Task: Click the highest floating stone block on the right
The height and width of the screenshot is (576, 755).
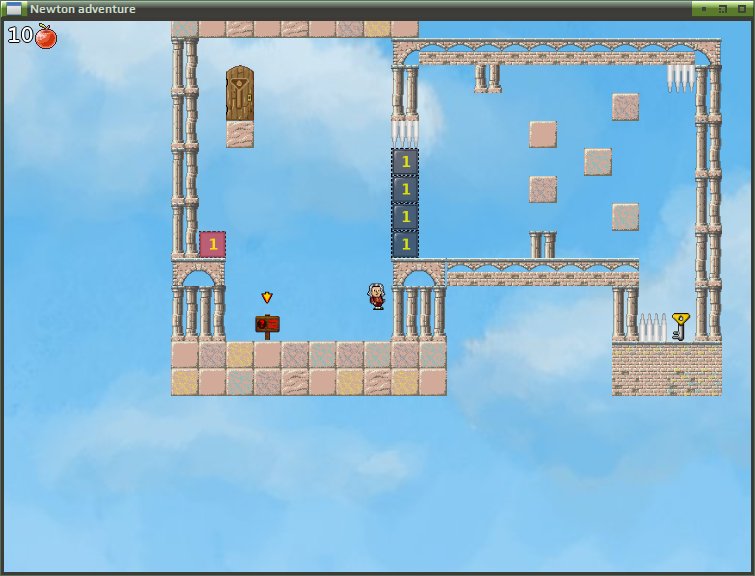Action: (x=625, y=107)
